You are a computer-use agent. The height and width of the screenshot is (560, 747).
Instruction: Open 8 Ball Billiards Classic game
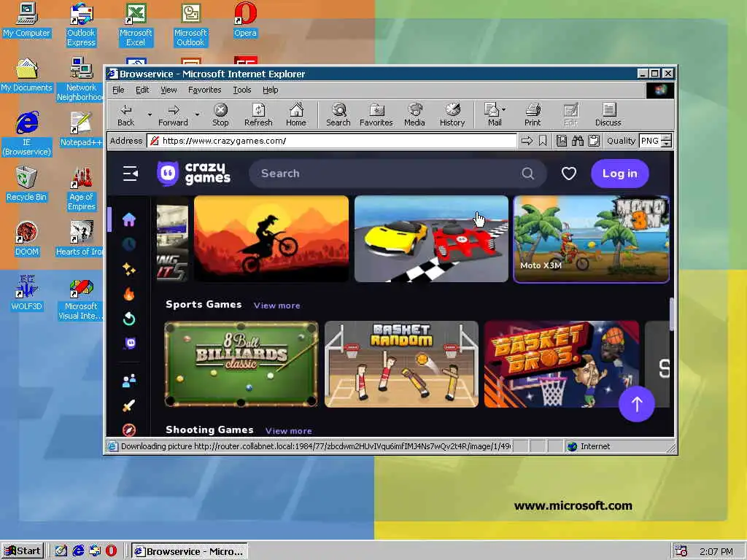pyautogui.click(x=241, y=365)
